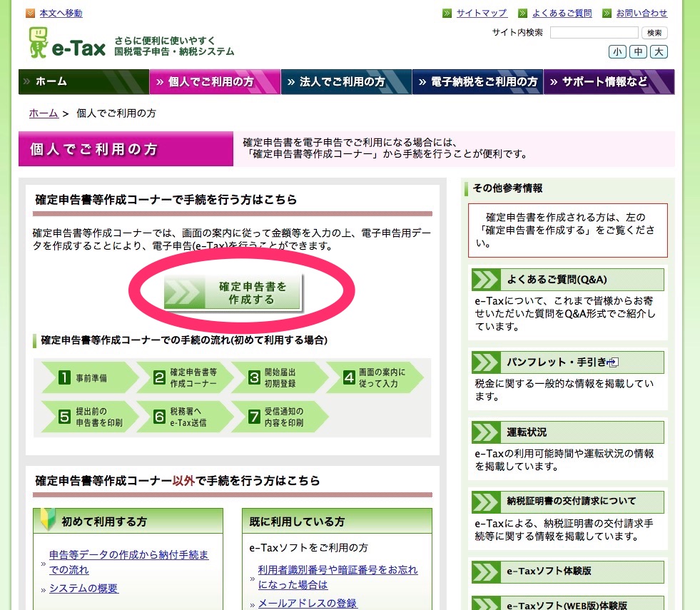Click external-link icon after パンフレット・手引き

click(613, 362)
